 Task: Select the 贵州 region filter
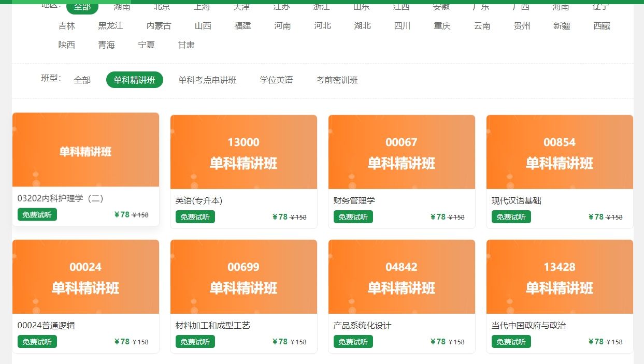click(522, 26)
